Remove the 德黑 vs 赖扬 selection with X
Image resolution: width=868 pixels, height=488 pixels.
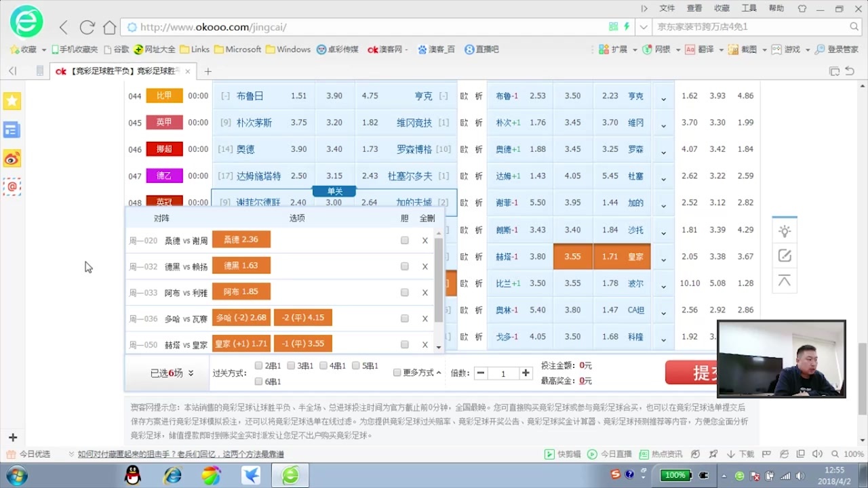click(x=425, y=266)
